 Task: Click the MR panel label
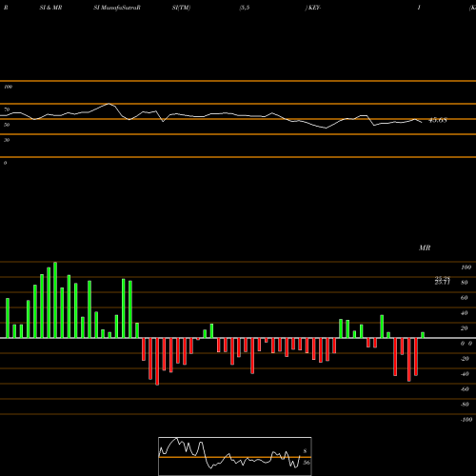coord(425,248)
